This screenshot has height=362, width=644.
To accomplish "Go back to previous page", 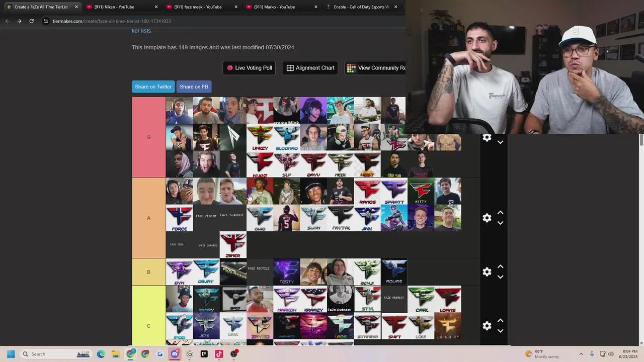I will [x=7, y=21].
